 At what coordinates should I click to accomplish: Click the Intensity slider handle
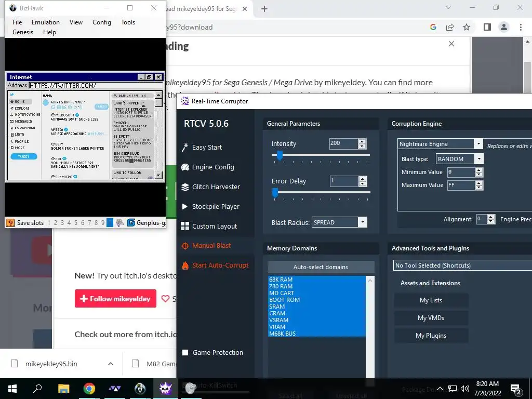280,155
